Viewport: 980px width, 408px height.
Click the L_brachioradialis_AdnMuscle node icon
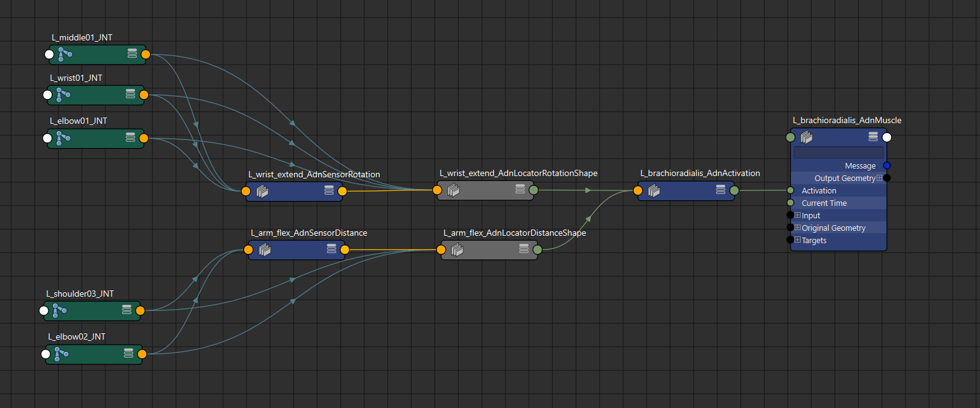click(x=806, y=137)
